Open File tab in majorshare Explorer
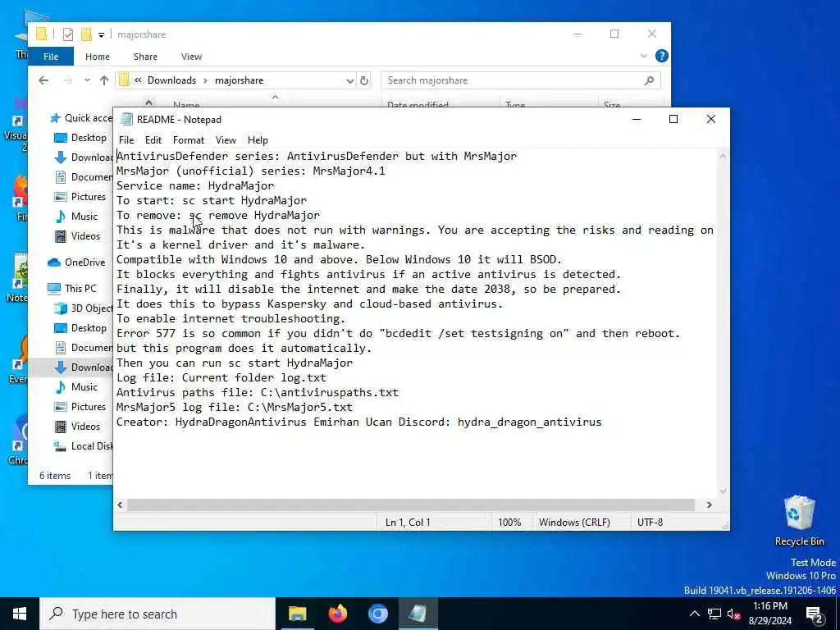The width and height of the screenshot is (840, 630). tap(51, 57)
